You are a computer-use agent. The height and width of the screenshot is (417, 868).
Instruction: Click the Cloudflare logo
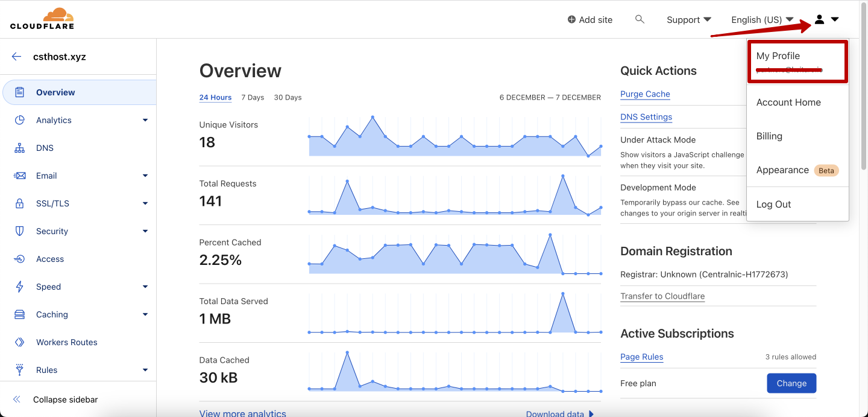click(x=42, y=19)
